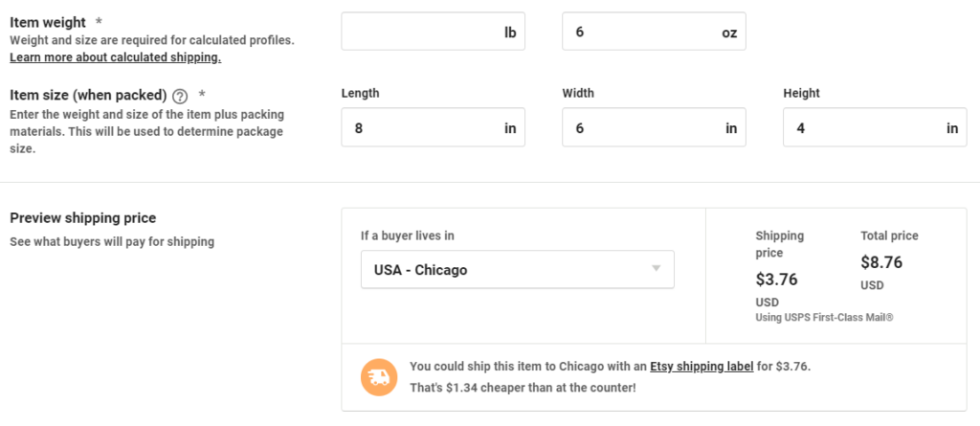Click the Preview shipping price heading
The height and width of the screenshot is (426, 980).
click(x=82, y=218)
